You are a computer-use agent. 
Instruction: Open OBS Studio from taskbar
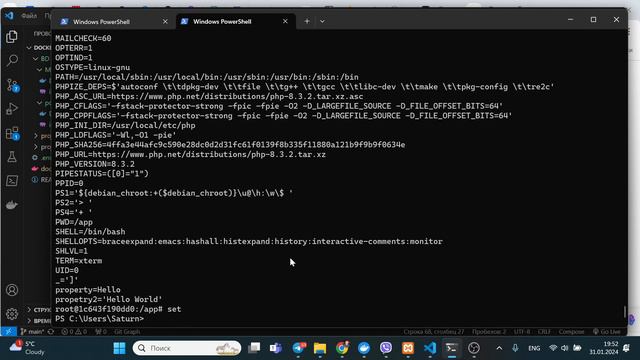(474, 348)
